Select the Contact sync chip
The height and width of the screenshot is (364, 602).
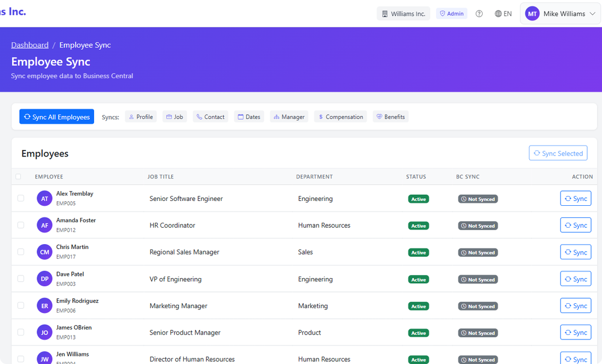[210, 117]
